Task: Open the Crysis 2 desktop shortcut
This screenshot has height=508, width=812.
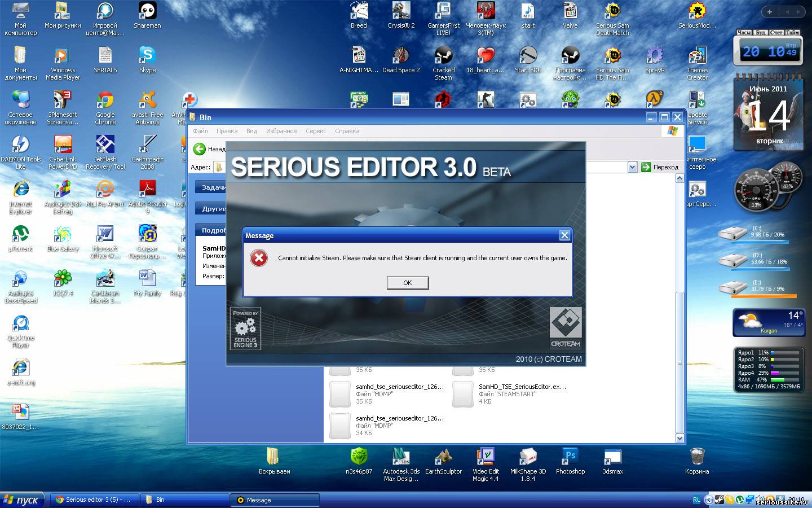Action: (401, 15)
